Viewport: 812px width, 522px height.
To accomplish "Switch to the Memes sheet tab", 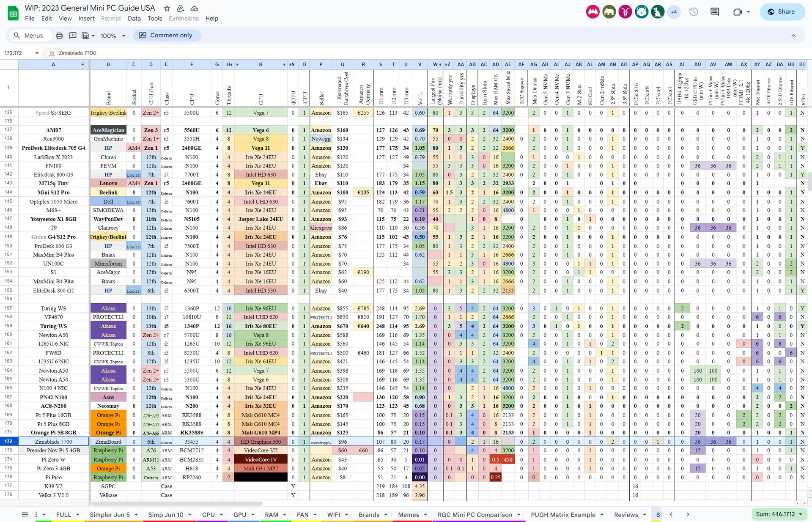I will (x=408, y=515).
